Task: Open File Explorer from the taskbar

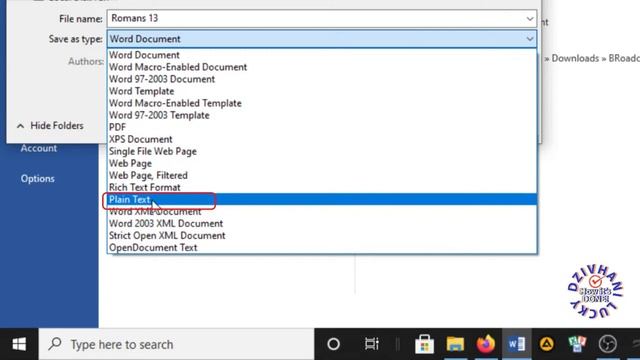Action: click(x=455, y=344)
